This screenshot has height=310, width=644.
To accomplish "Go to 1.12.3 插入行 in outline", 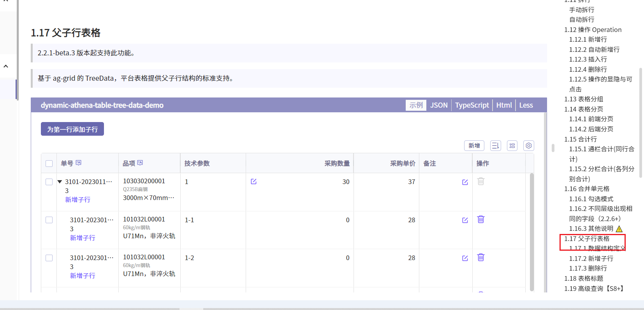I will pos(588,59).
